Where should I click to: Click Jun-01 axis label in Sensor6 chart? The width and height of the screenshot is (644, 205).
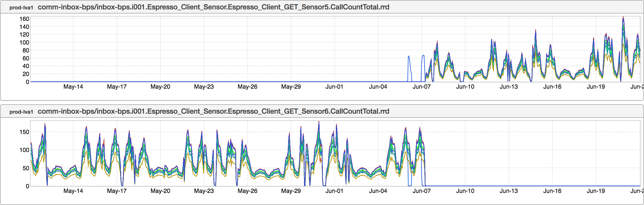tap(334, 191)
